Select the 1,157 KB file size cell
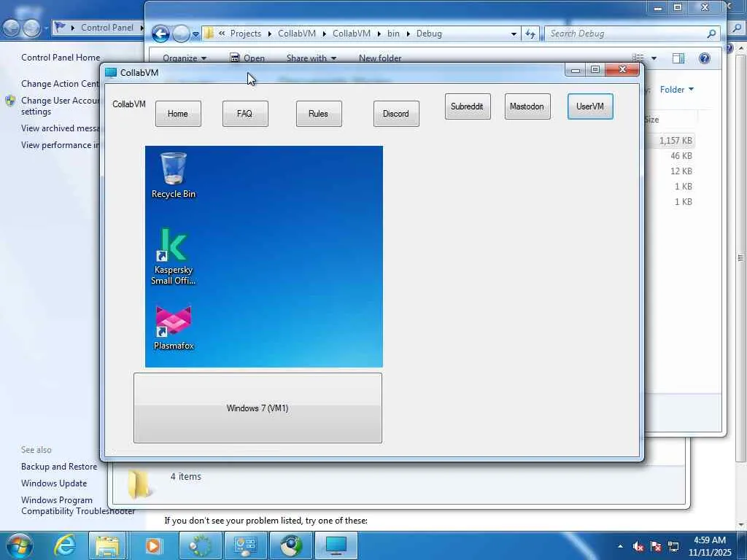747x560 pixels. pos(675,141)
